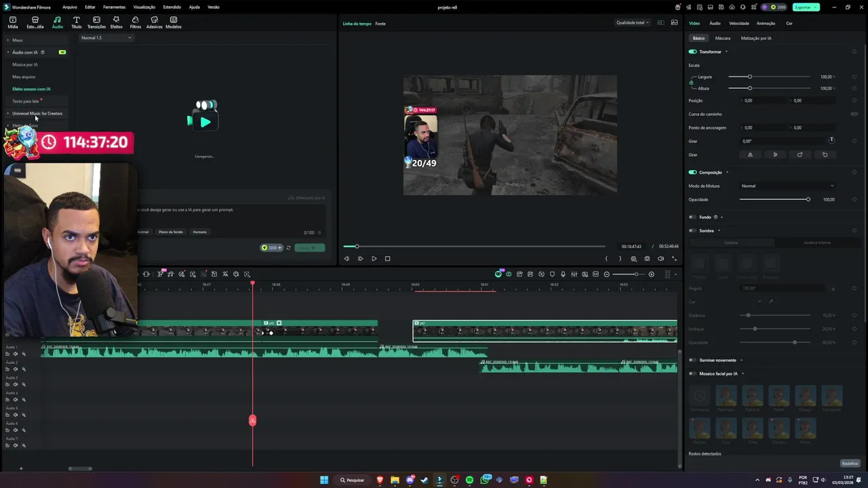The width and height of the screenshot is (868, 488).
Task: Open the Adesivos tab
Action: [x=155, y=22]
